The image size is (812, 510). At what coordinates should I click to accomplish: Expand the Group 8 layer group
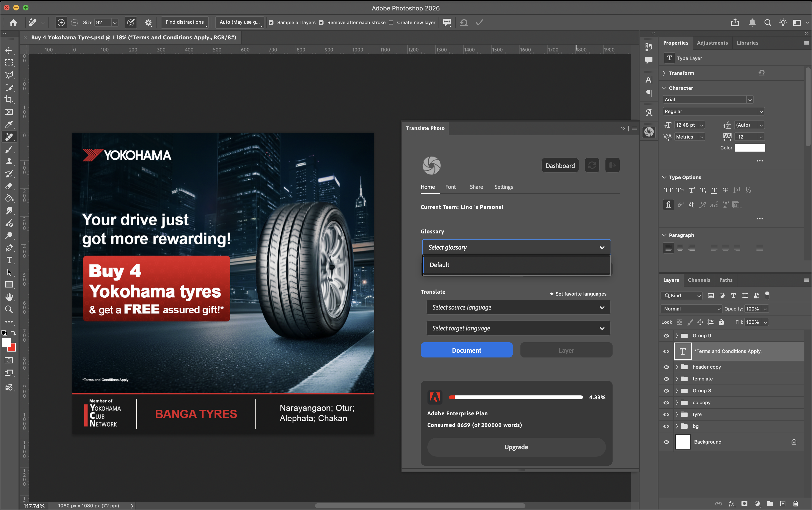pyautogui.click(x=677, y=391)
